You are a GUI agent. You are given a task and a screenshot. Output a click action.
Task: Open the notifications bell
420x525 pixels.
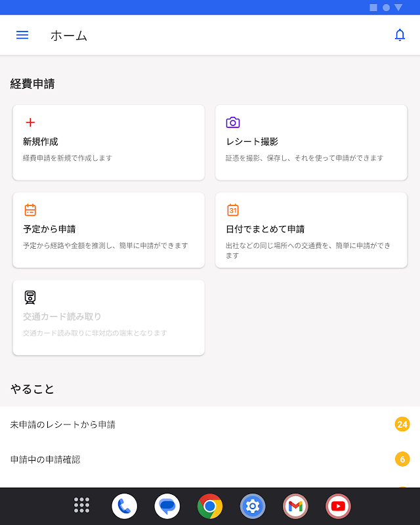point(400,35)
